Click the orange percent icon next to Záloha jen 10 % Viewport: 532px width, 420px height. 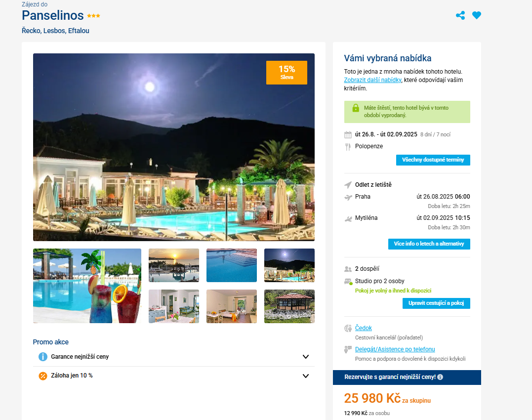(x=43, y=376)
